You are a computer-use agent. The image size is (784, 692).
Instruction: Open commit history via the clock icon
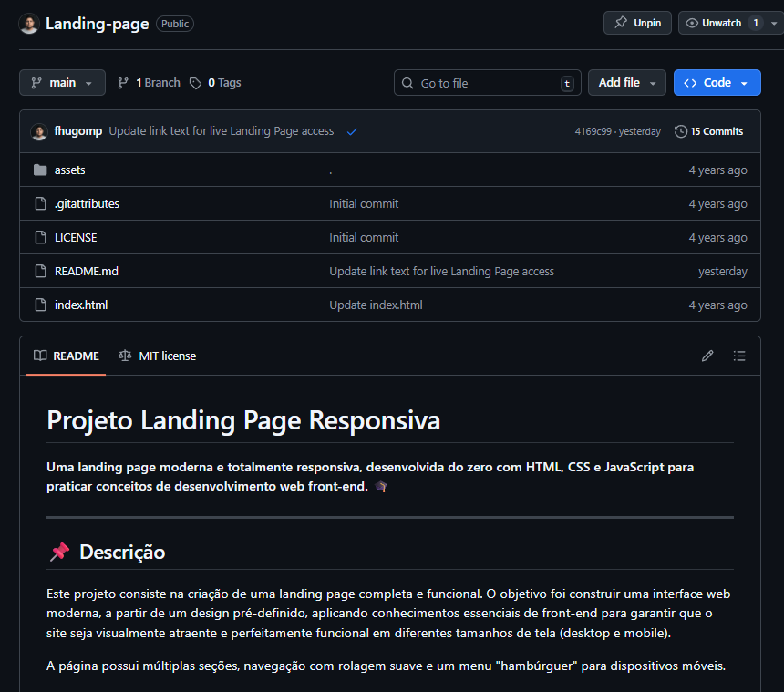click(682, 130)
